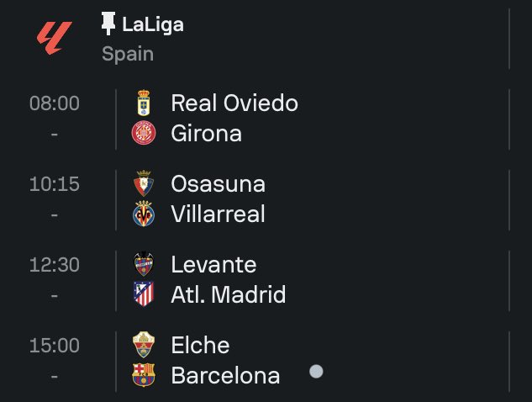Viewport: 532px width, 402px height.
Task: Click the Atl. Madrid striped crest
Action: coord(144,294)
